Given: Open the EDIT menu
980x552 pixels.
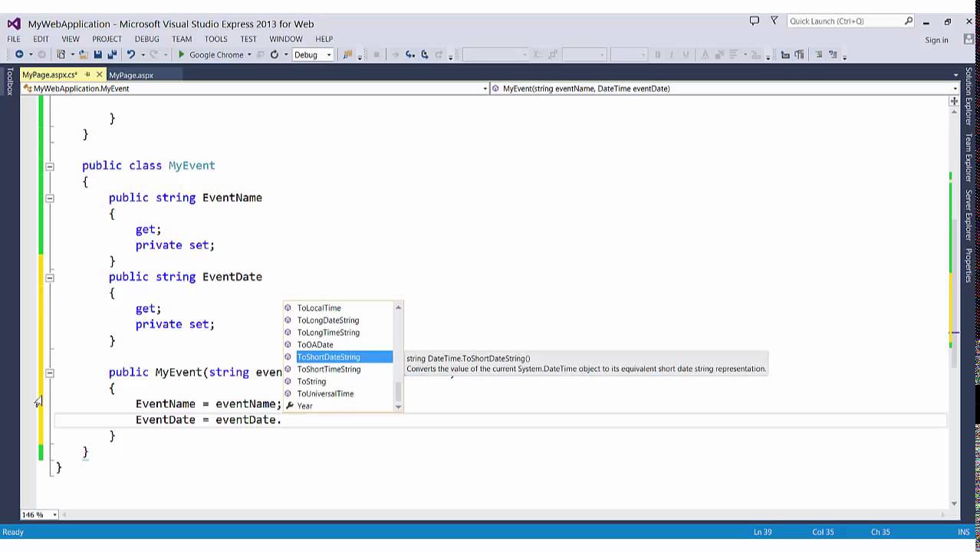Looking at the screenshot, I should [x=41, y=39].
